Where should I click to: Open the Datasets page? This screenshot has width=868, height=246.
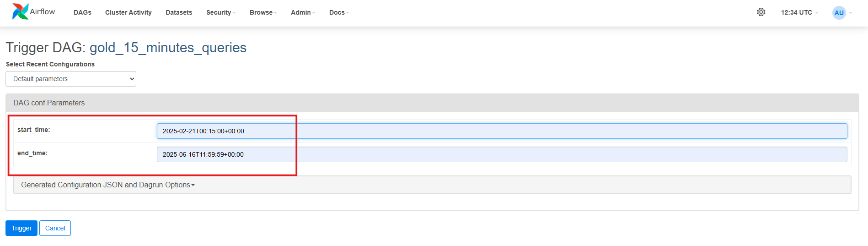tap(179, 12)
